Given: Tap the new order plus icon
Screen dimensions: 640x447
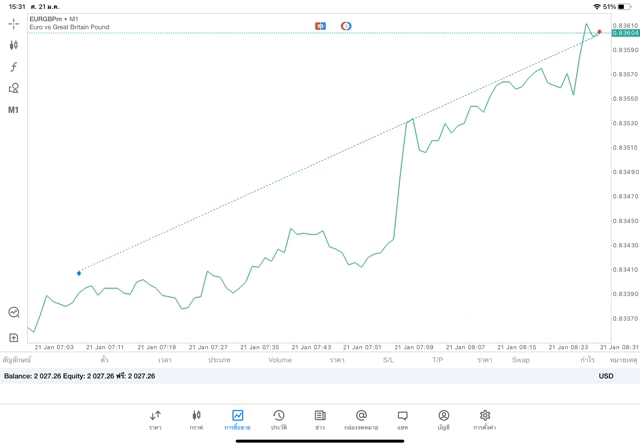Looking at the screenshot, I should pyautogui.click(x=14, y=337).
